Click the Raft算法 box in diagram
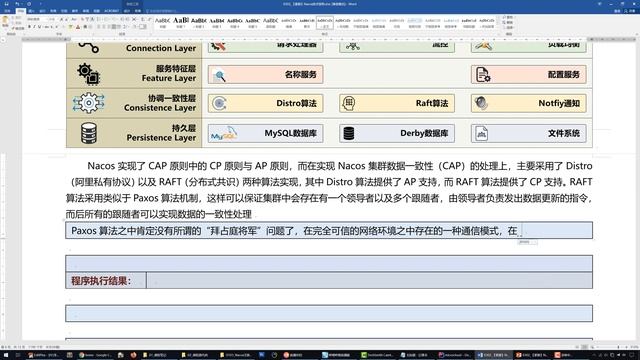Image resolution: width=640 pixels, height=360 pixels. point(397,103)
